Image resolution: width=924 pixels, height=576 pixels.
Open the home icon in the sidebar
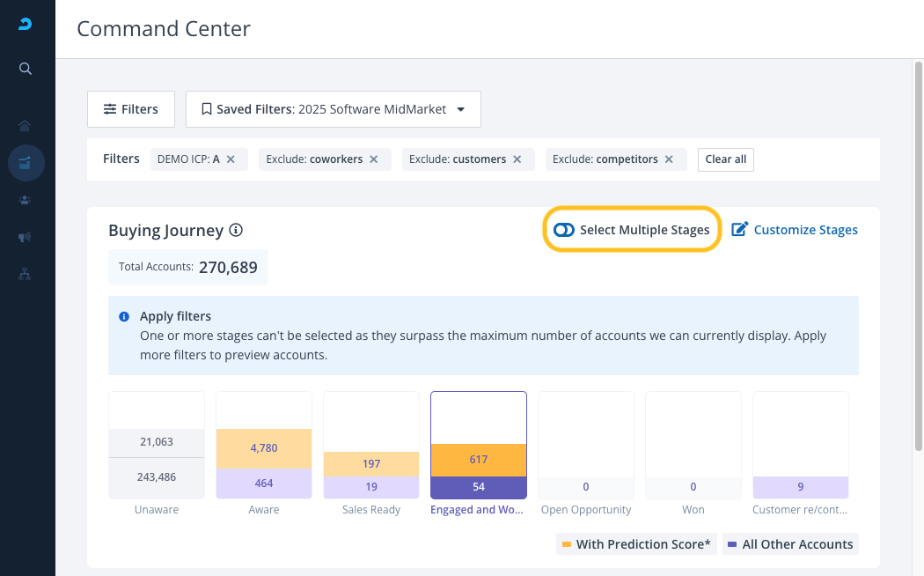pyautogui.click(x=26, y=125)
